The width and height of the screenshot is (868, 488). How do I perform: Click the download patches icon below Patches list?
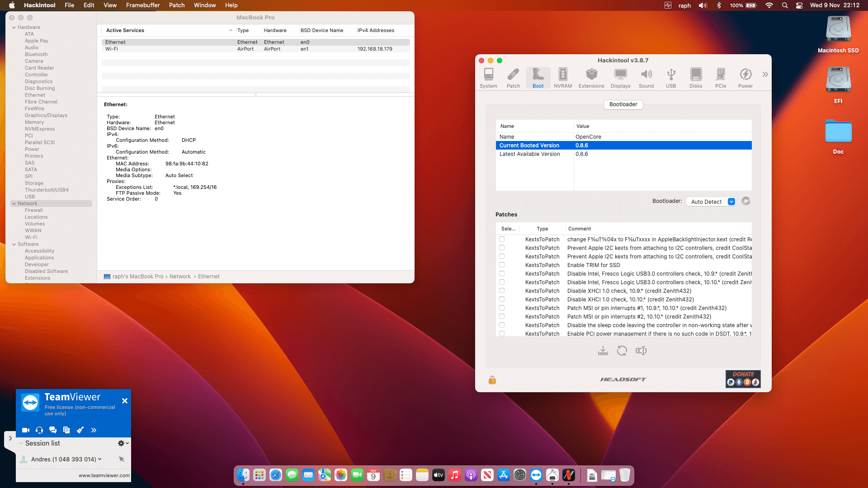(603, 351)
